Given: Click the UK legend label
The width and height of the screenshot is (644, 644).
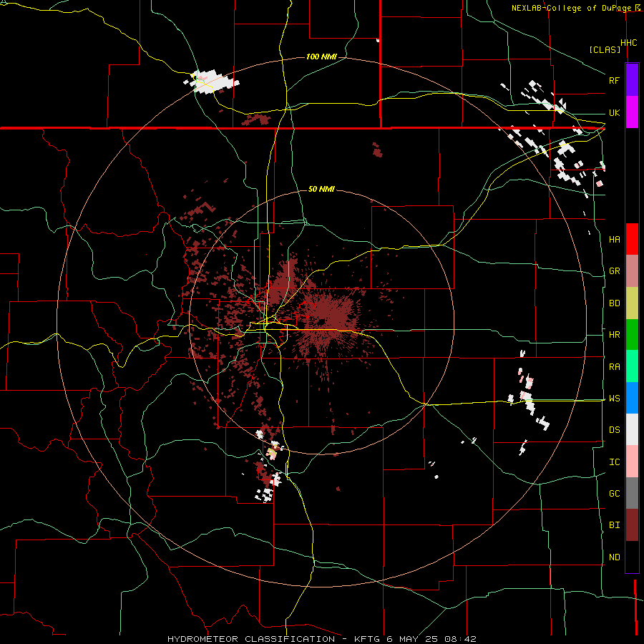Looking at the screenshot, I should pyautogui.click(x=614, y=113).
